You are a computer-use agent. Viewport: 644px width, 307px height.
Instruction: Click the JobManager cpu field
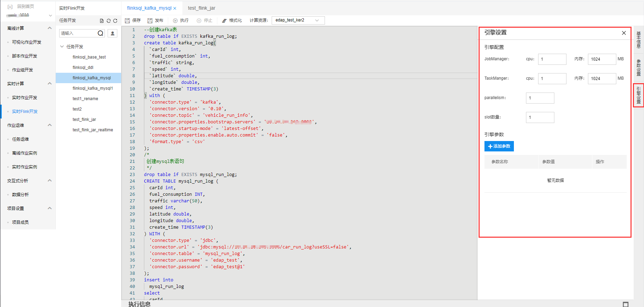point(552,59)
